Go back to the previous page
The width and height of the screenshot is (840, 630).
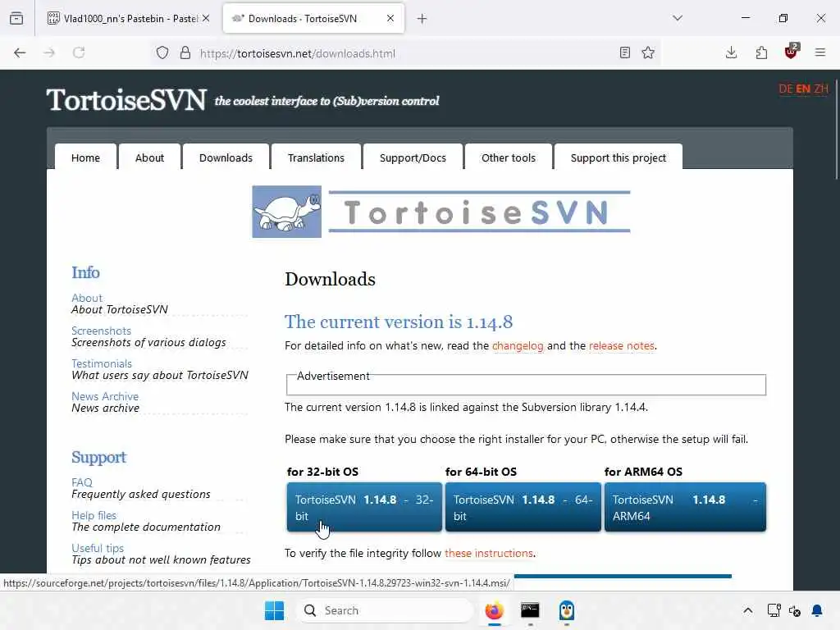(20, 52)
